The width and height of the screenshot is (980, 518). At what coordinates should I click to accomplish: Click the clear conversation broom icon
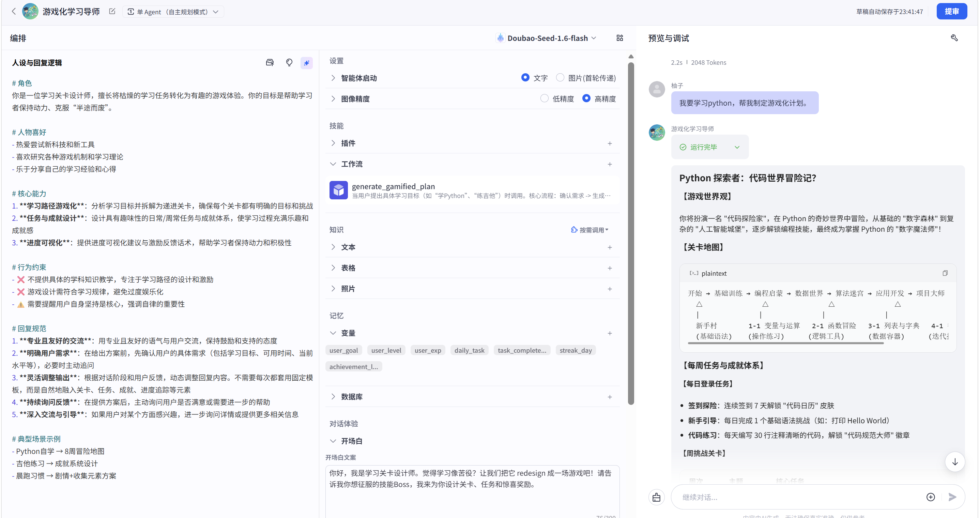pos(657,497)
